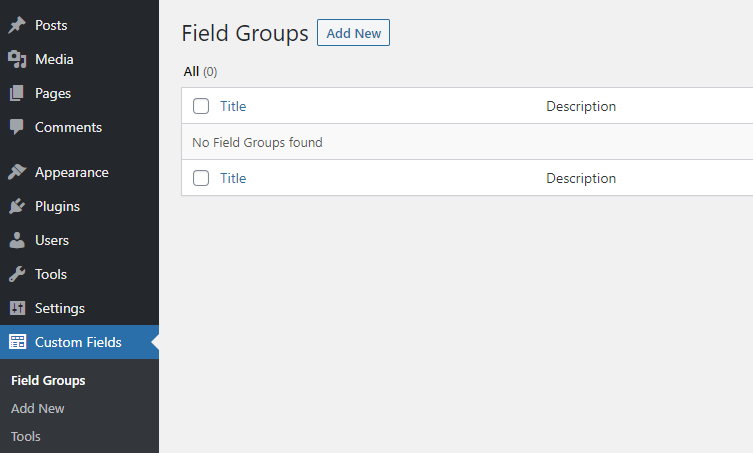The width and height of the screenshot is (753, 453).
Task: Open the All field groups filter link
Action: coord(191,72)
